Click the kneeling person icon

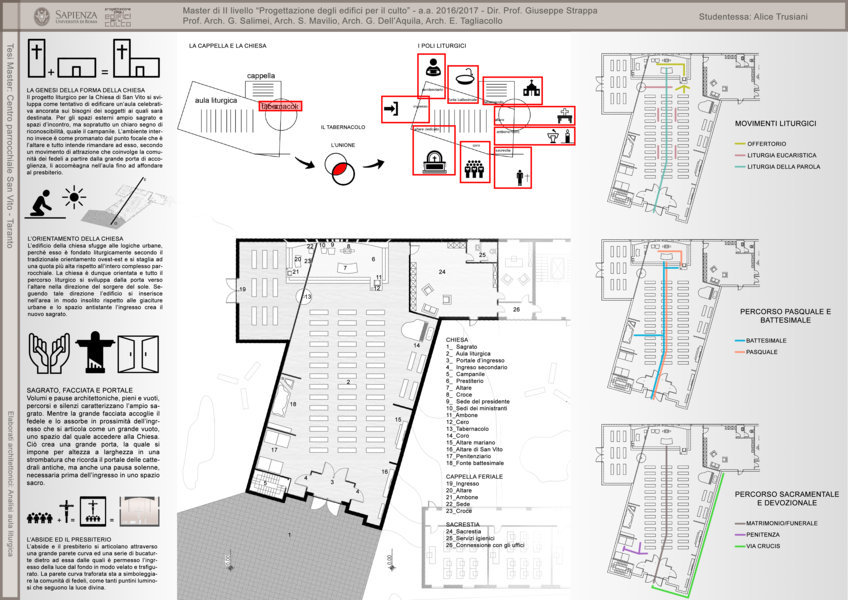[41, 203]
